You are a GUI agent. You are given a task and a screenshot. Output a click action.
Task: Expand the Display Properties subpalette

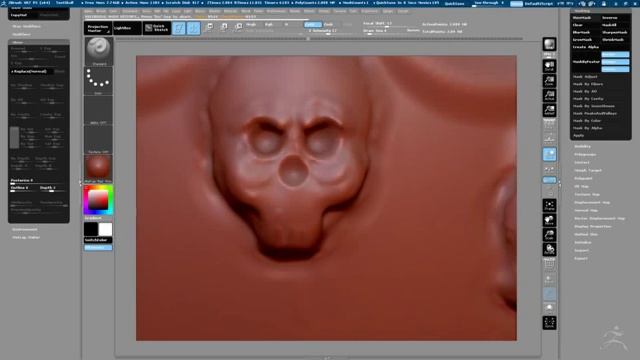pos(593,226)
